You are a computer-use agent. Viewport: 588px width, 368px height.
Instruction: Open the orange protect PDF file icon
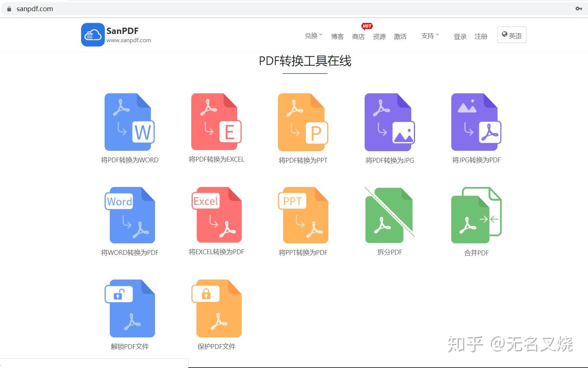coord(216,308)
